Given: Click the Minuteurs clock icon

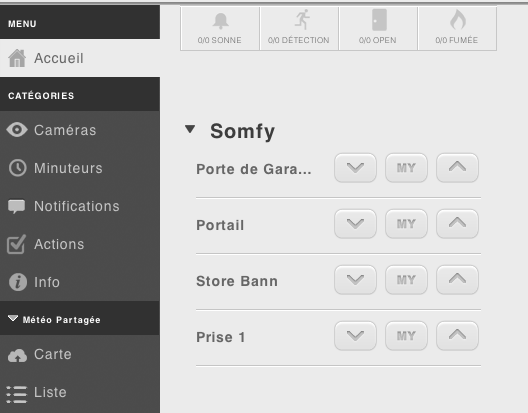Looking at the screenshot, I should point(17,168).
